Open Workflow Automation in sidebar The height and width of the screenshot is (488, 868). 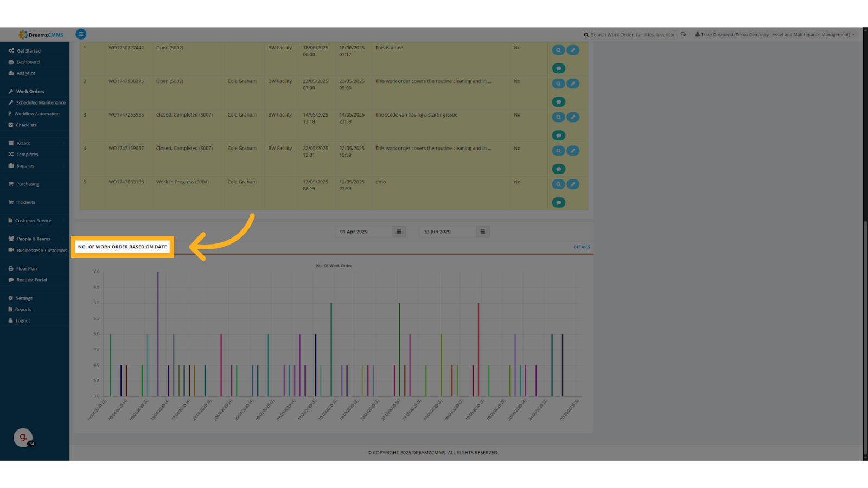pyautogui.click(x=35, y=114)
